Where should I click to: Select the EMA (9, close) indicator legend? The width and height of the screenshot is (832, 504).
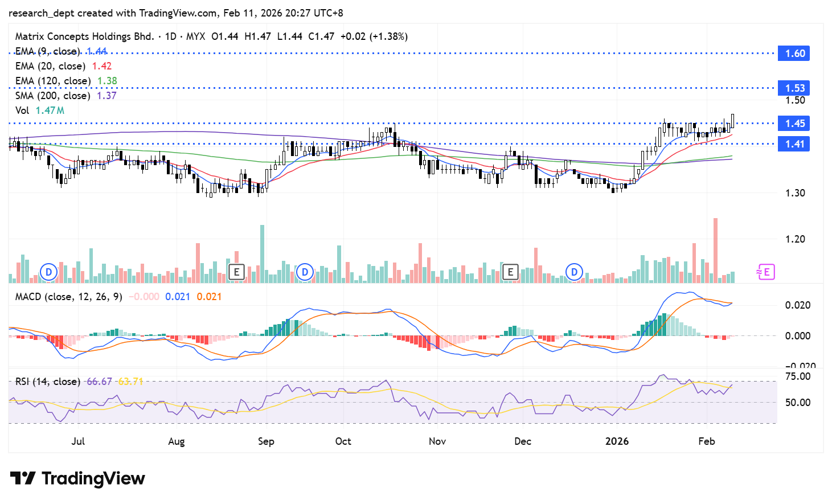pos(48,51)
